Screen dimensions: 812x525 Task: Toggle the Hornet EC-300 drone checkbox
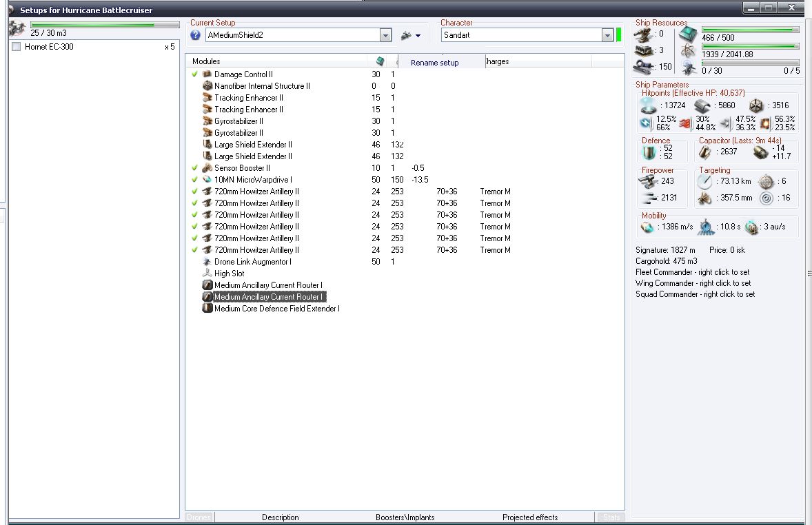16,47
